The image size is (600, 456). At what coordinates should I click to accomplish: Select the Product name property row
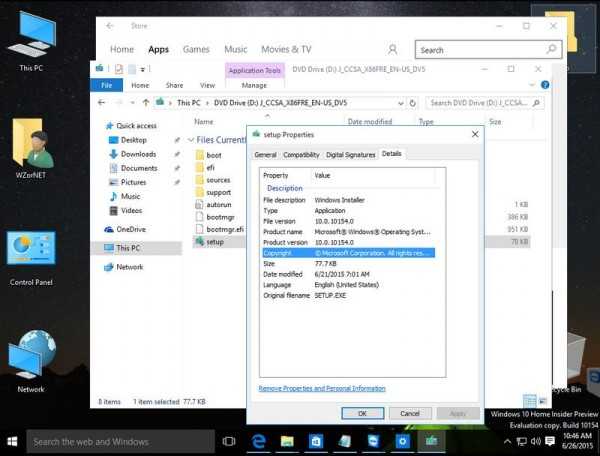click(349, 232)
